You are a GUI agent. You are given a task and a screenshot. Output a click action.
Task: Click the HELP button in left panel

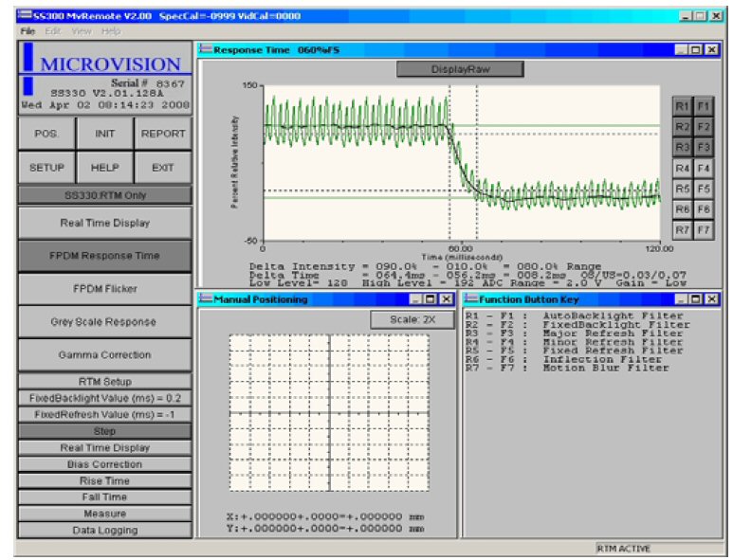(104, 167)
